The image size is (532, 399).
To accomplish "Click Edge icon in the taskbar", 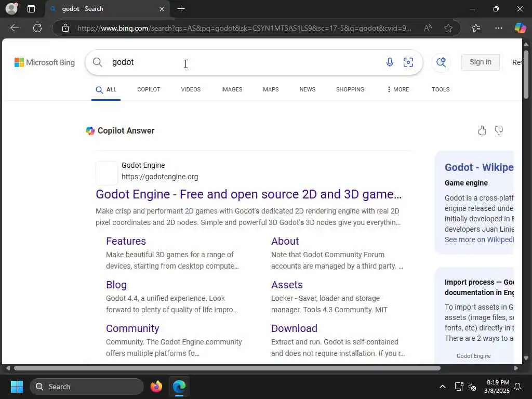I will click(x=179, y=387).
